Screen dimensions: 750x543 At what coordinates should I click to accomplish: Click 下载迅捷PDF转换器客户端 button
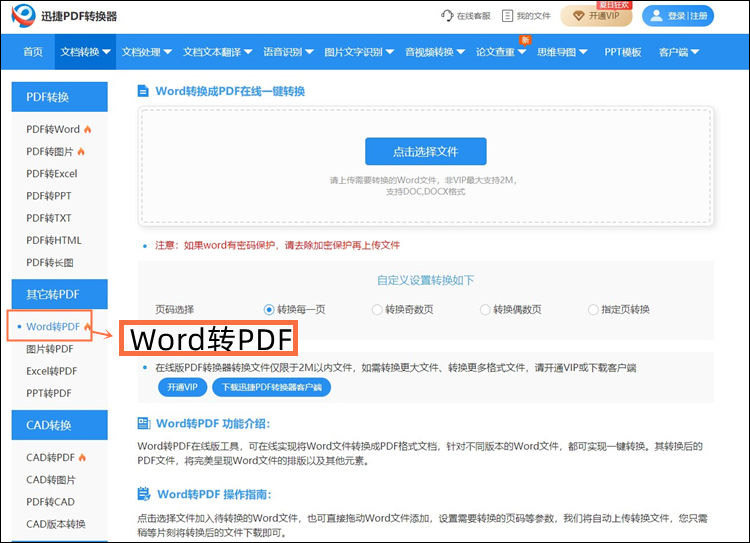[271, 387]
